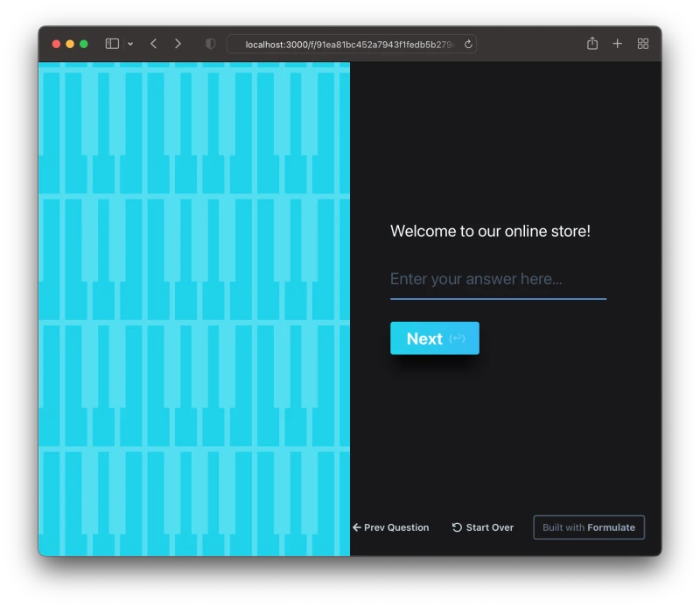Viewport: 700px width, 607px height.
Task: Click the "Welcome to our online store!" heading
Action: click(490, 232)
